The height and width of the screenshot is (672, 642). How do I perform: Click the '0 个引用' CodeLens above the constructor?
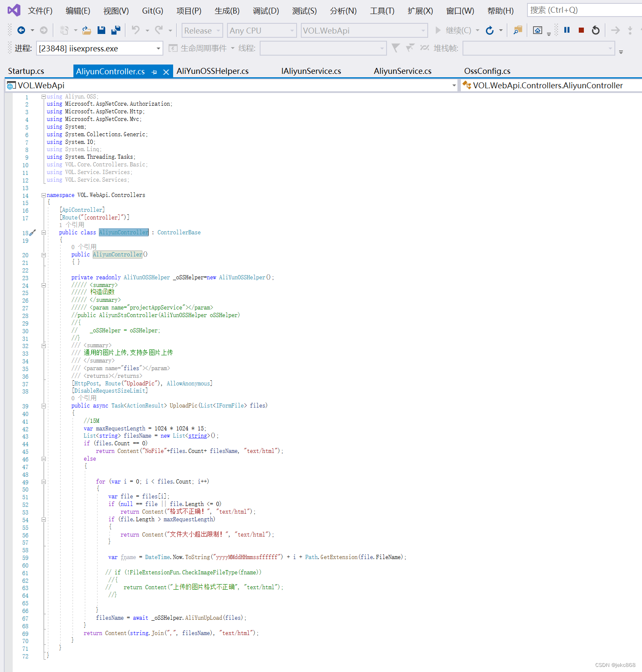[84, 247]
